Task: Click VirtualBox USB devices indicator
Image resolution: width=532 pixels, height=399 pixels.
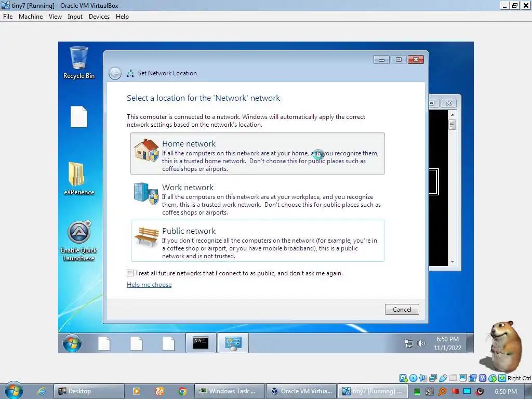Action: click(443, 378)
